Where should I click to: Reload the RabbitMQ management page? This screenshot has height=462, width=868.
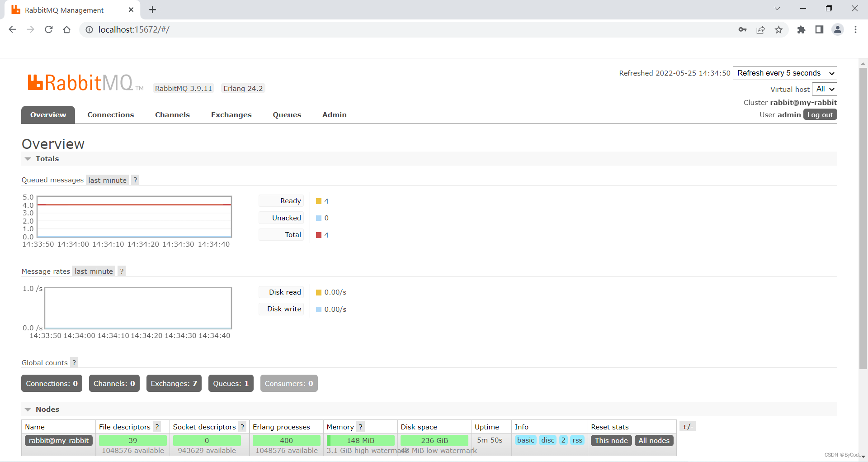(x=48, y=29)
